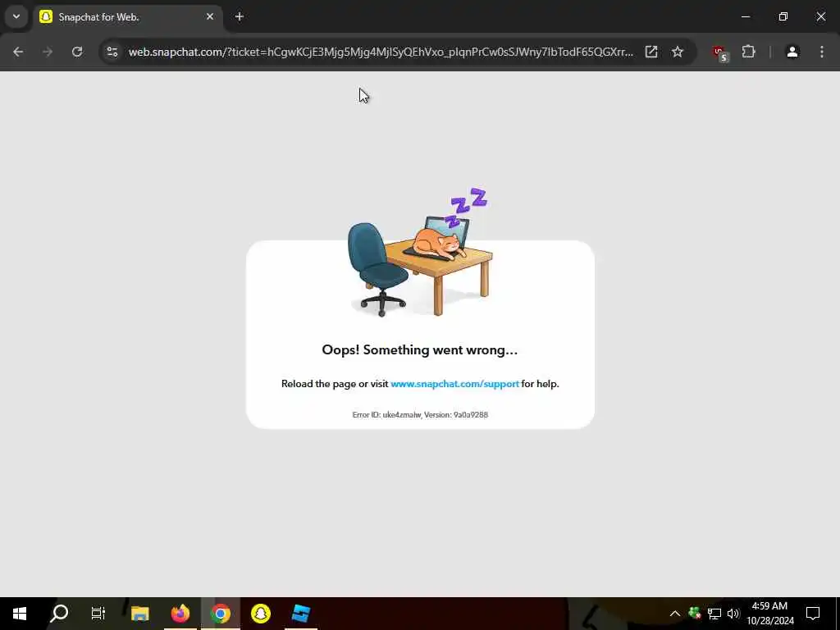840x630 pixels.
Task: Reload the Snapchat web page
Action: tap(77, 52)
